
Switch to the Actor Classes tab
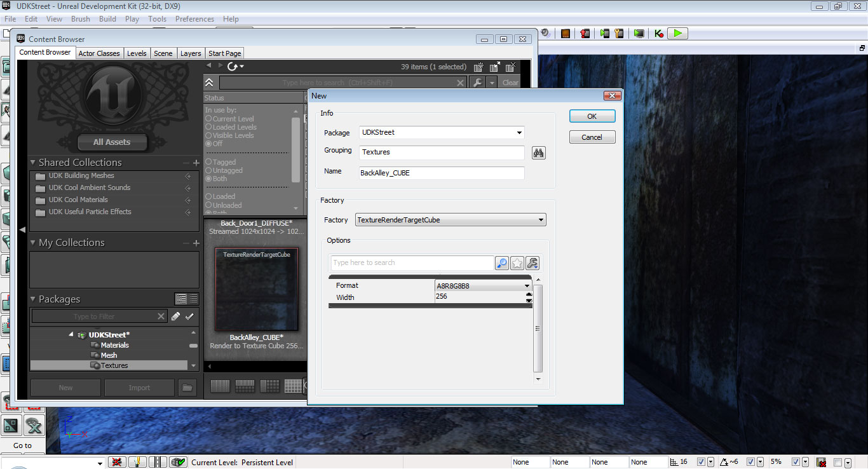[99, 53]
